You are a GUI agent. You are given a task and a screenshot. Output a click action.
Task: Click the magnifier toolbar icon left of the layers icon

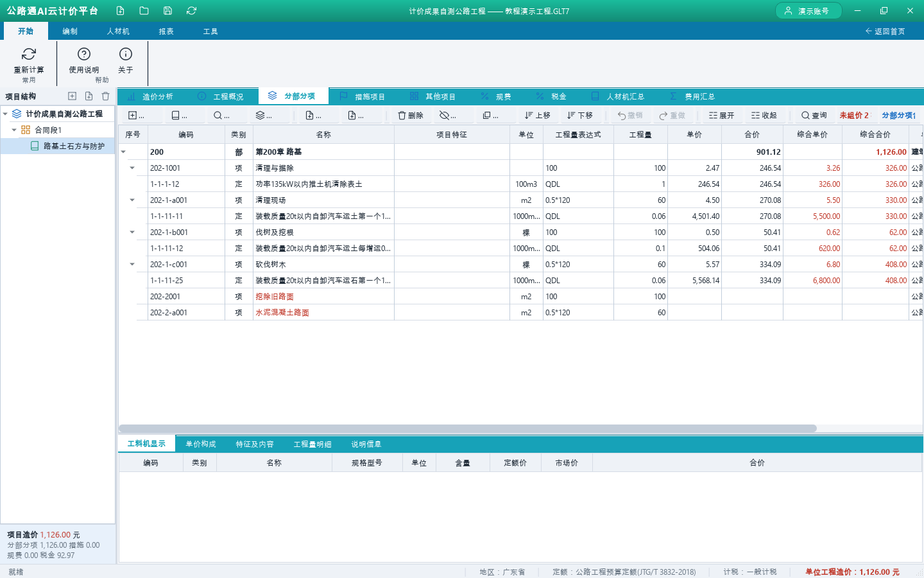(221, 116)
